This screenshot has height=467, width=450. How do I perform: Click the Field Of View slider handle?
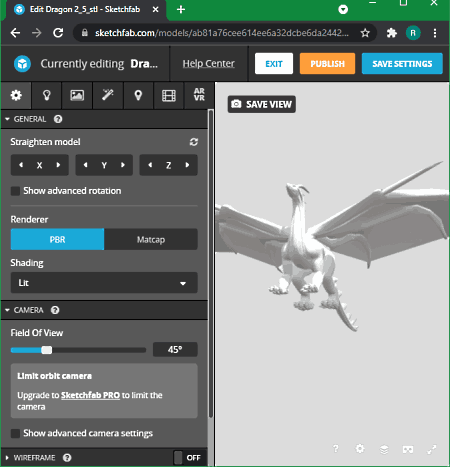click(x=47, y=350)
